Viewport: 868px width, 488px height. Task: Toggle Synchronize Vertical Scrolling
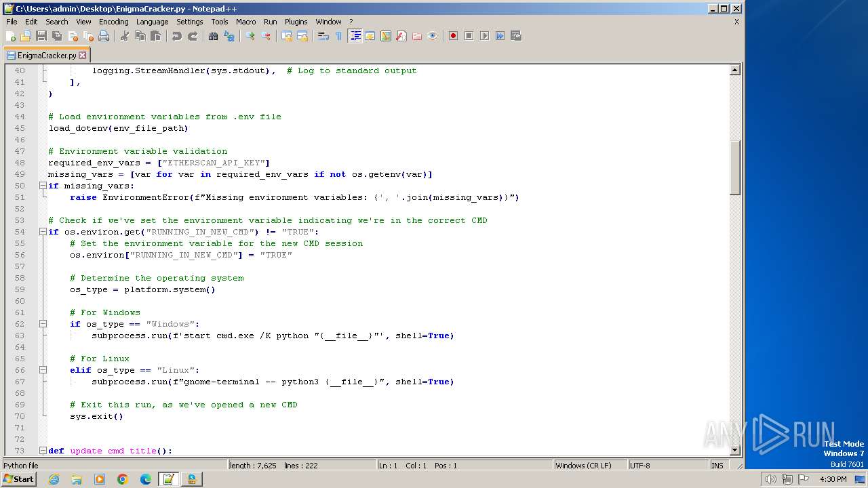pos(287,36)
